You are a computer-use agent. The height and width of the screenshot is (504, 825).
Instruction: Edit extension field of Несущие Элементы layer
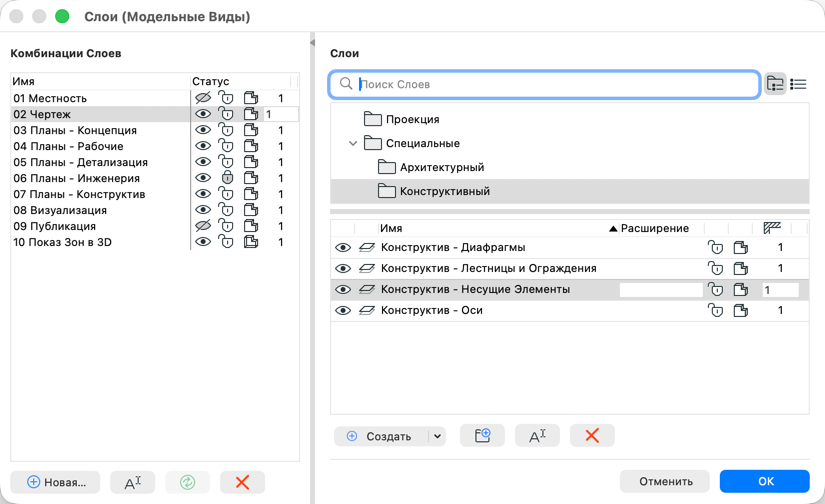(x=661, y=289)
